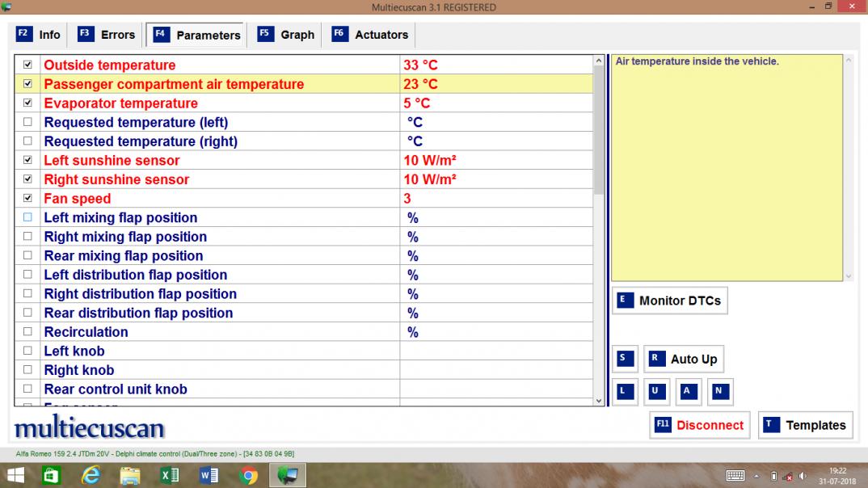This screenshot has height=488, width=868.
Task: Open the taskbar clock and date
Action: click(837, 476)
